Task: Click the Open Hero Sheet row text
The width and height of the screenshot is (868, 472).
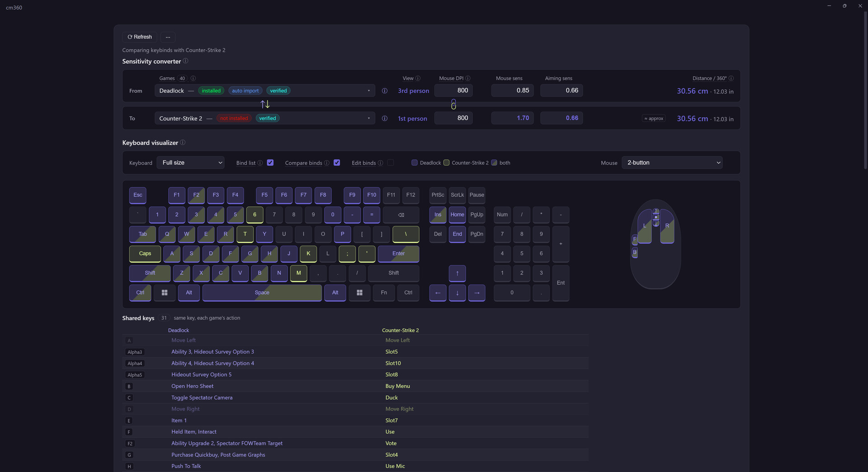Action: pos(192,386)
